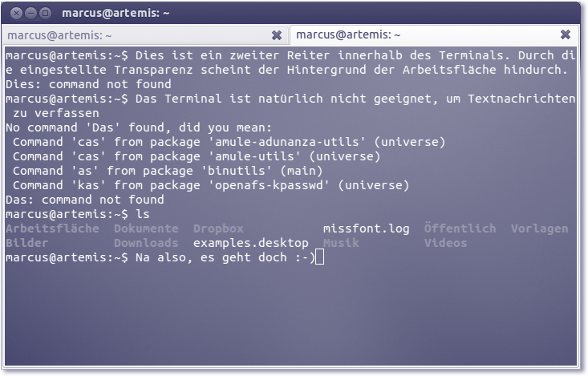Click the Musik directory name
Image resolution: width=588 pixels, height=376 pixels.
coord(341,243)
